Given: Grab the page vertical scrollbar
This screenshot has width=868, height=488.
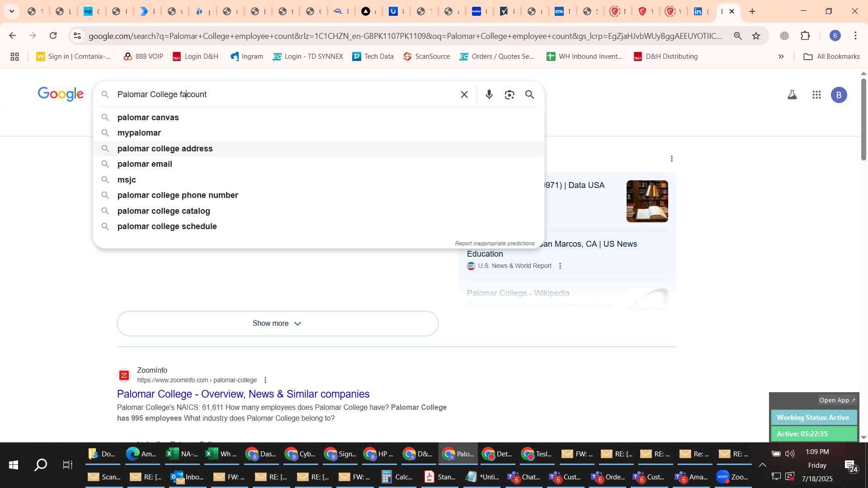Looking at the screenshot, I should [x=863, y=120].
